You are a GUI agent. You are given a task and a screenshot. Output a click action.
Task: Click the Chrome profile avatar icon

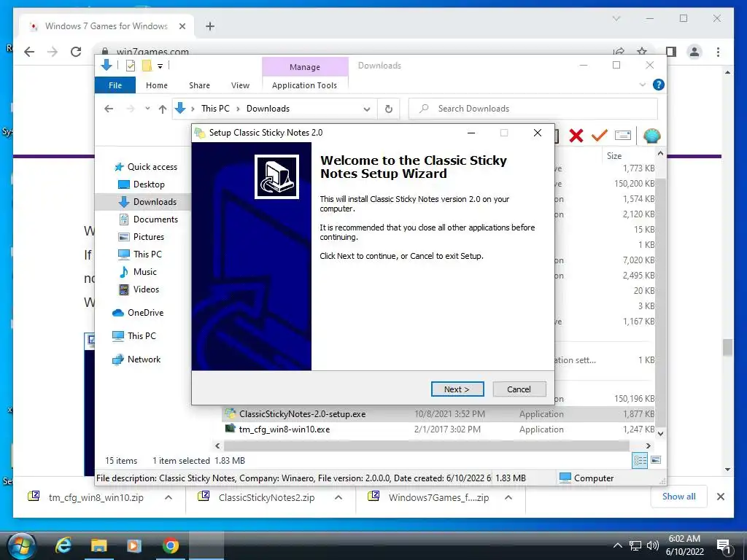694,52
